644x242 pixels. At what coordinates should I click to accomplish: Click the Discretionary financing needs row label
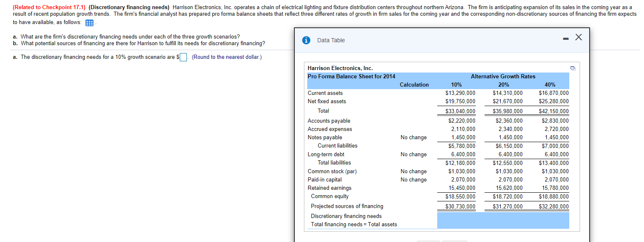tap(346, 216)
